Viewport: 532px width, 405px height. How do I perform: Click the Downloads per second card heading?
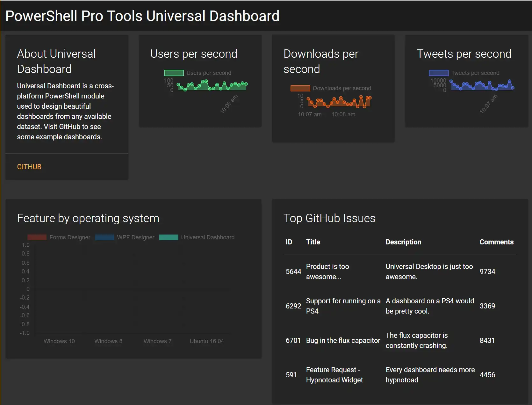click(321, 61)
